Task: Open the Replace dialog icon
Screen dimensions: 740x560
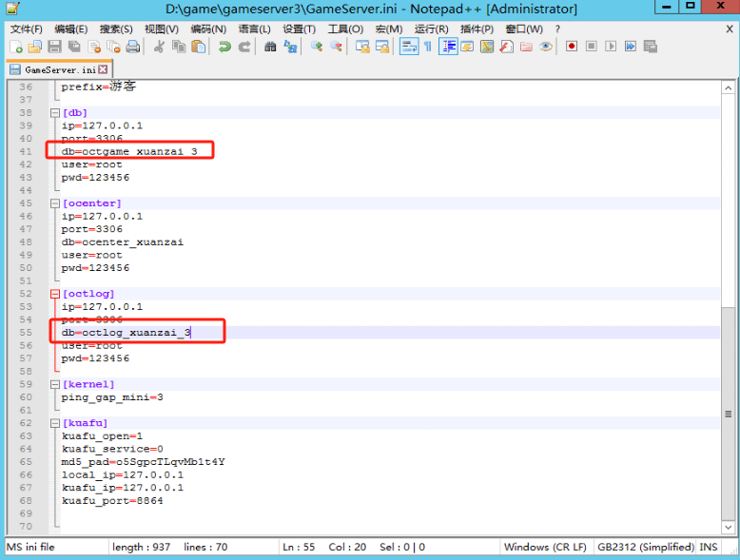Action: tap(290, 47)
